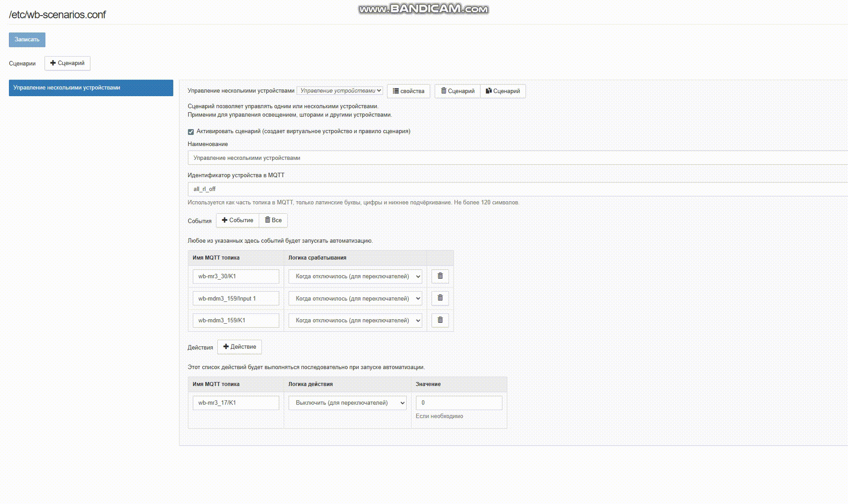The width and height of the screenshot is (848, 504).
Task: Click the Действия label
Action: pyautogui.click(x=200, y=348)
